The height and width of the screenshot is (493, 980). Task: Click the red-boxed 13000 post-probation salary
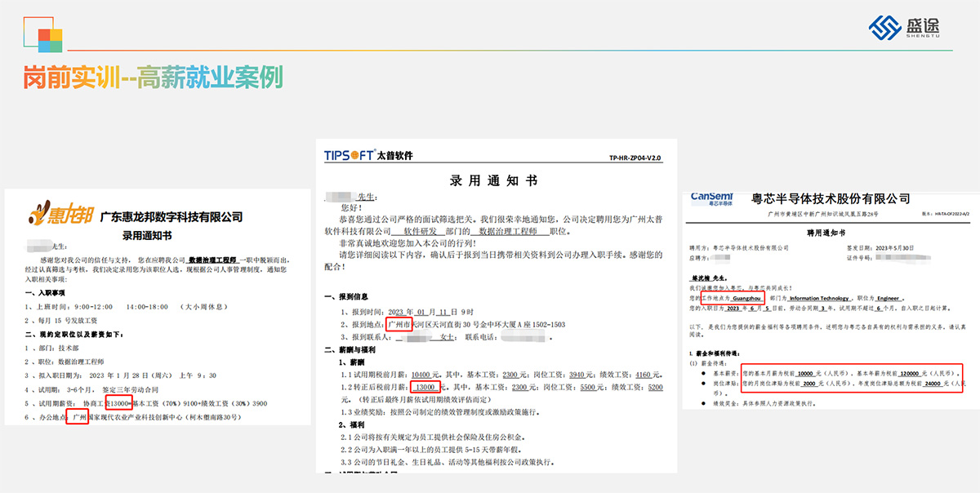[x=425, y=387]
